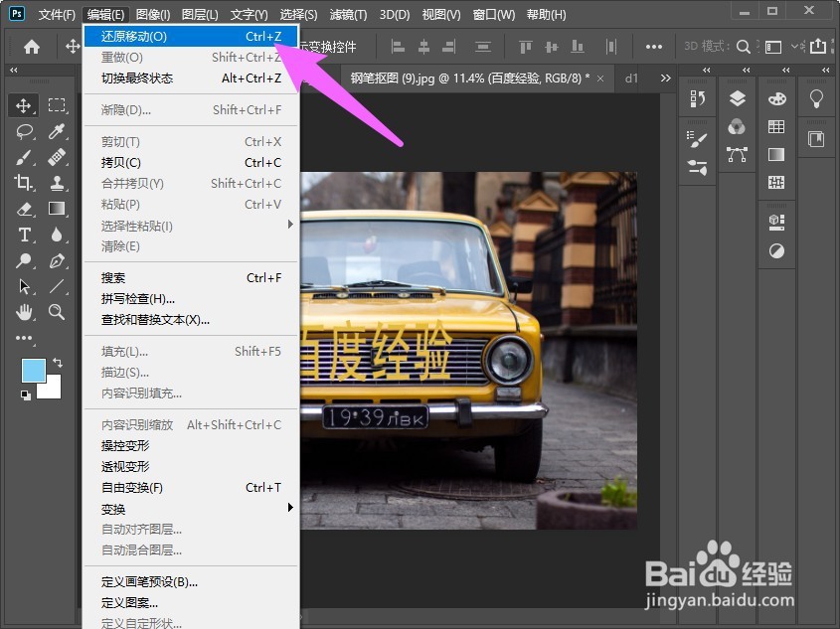Screen dimensions: 840x629
Task: Open the Brush Settings panel icon
Action: coord(698,139)
